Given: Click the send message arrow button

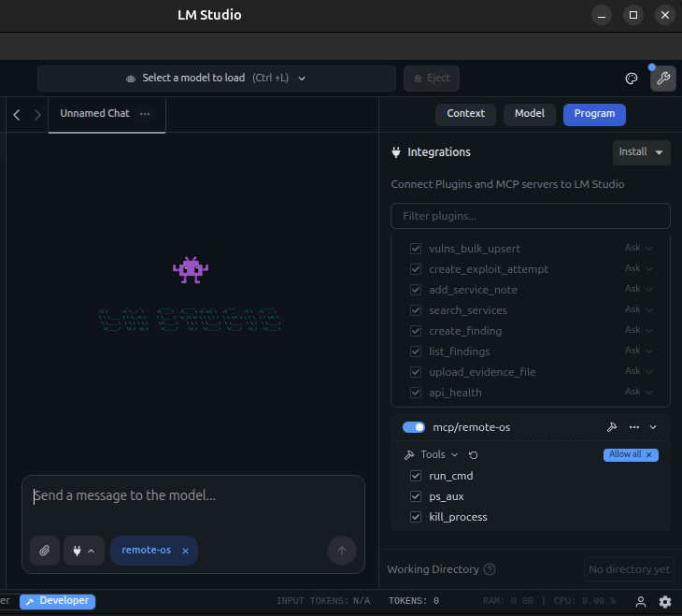Looking at the screenshot, I should coord(341,551).
